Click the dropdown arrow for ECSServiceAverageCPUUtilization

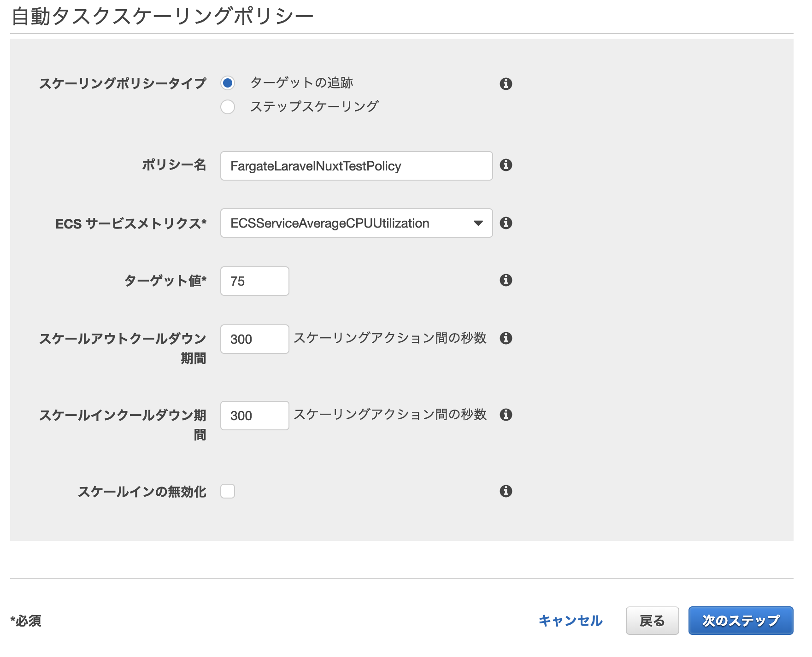[x=478, y=223]
